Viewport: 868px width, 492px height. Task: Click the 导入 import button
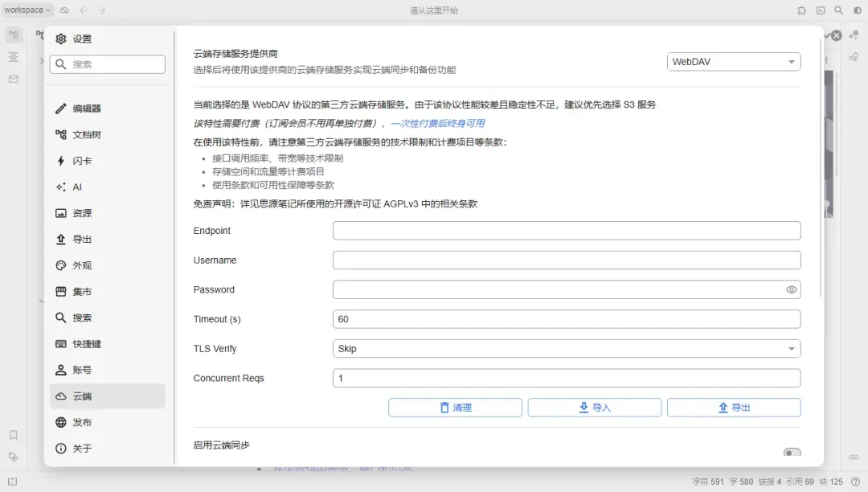tap(595, 408)
